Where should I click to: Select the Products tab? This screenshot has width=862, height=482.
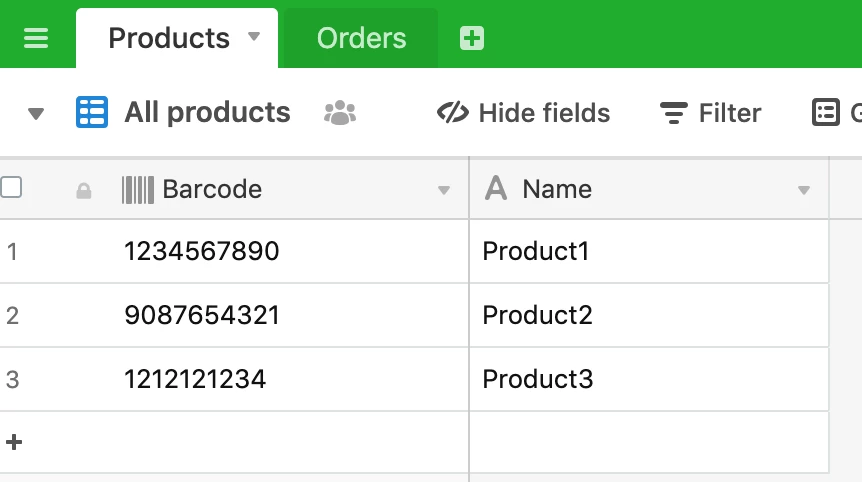coord(177,38)
